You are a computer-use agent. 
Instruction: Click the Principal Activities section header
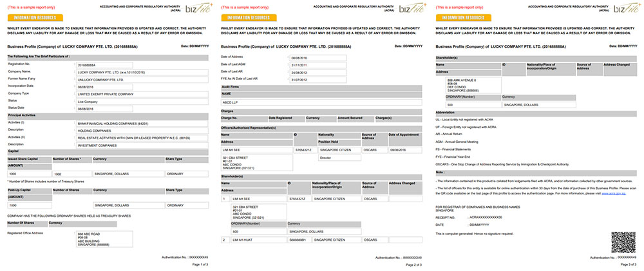pyautogui.click(x=108, y=116)
